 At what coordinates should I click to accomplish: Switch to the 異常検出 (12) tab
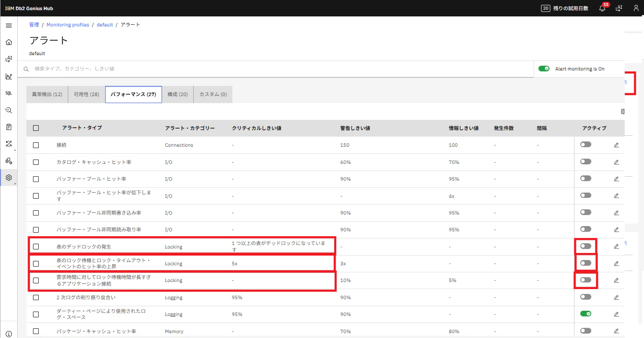point(47,94)
